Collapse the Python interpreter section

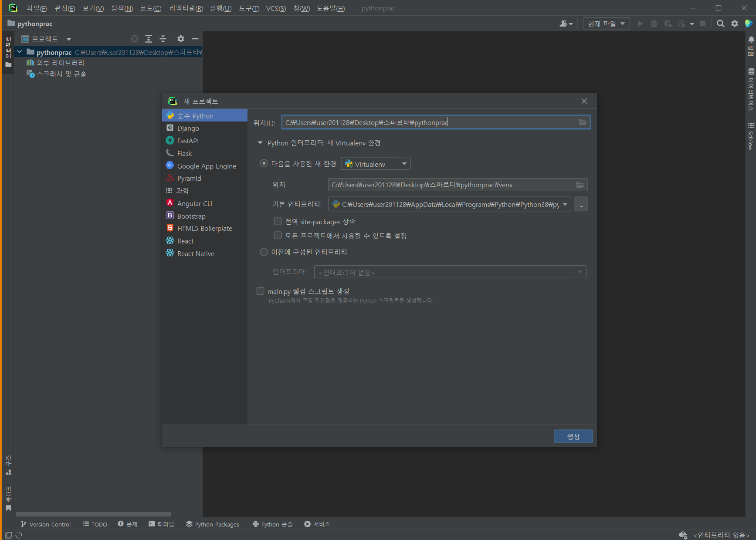[260, 143]
